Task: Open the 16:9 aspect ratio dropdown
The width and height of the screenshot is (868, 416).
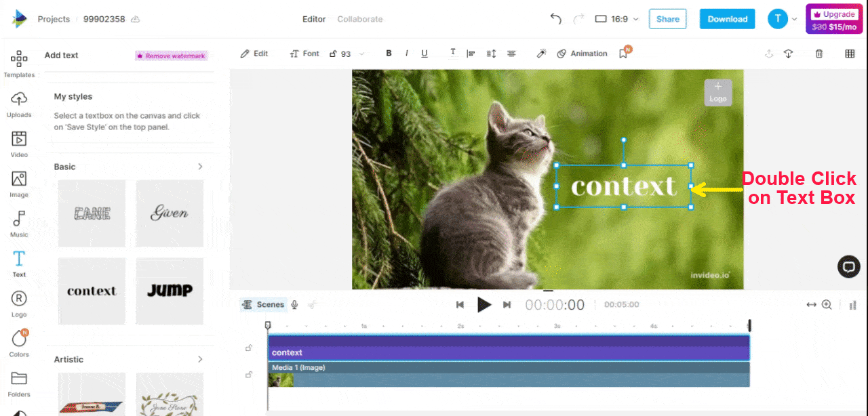Action: pyautogui.click(x=616, y=19)
